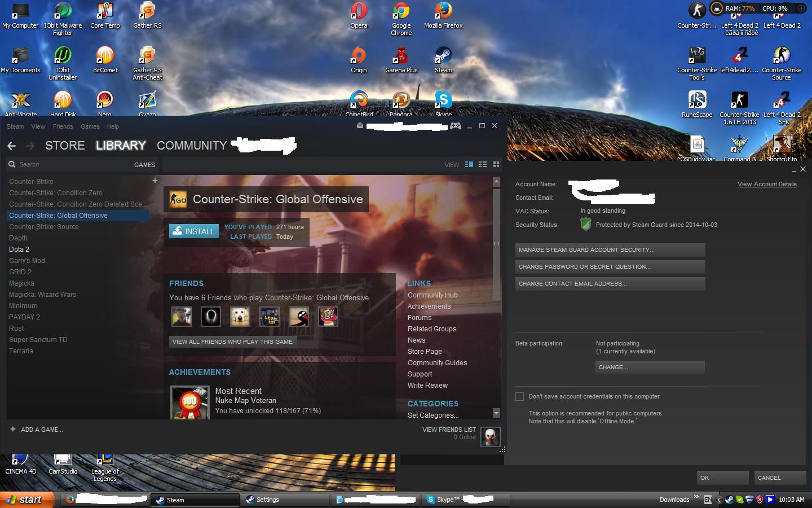Open Manage Steam Guard Account Security

tap(610, 250)
